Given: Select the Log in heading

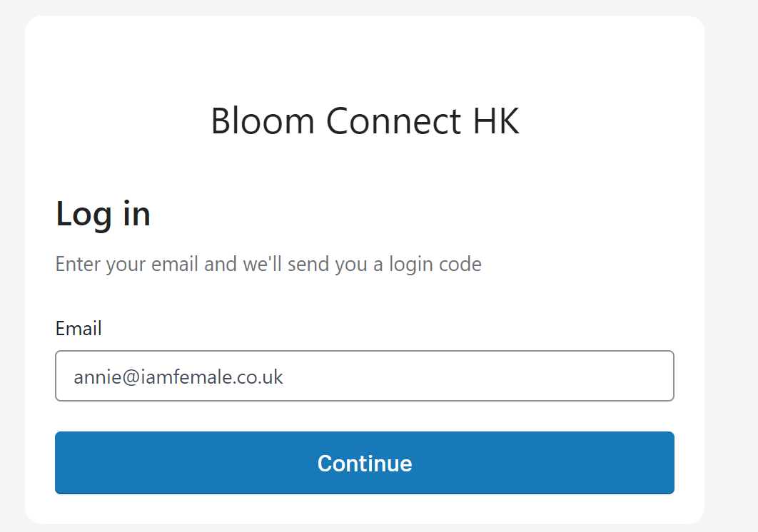Looking at the screenshot, I should coord(103,213).
